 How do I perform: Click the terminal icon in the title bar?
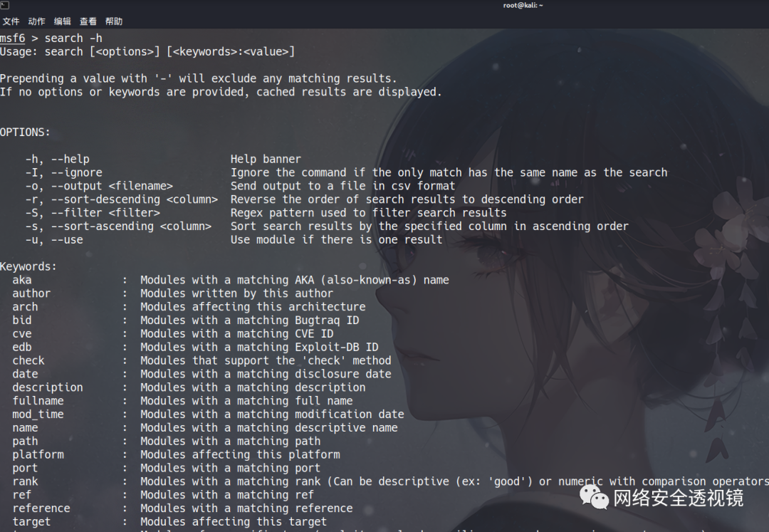point(4,5)
